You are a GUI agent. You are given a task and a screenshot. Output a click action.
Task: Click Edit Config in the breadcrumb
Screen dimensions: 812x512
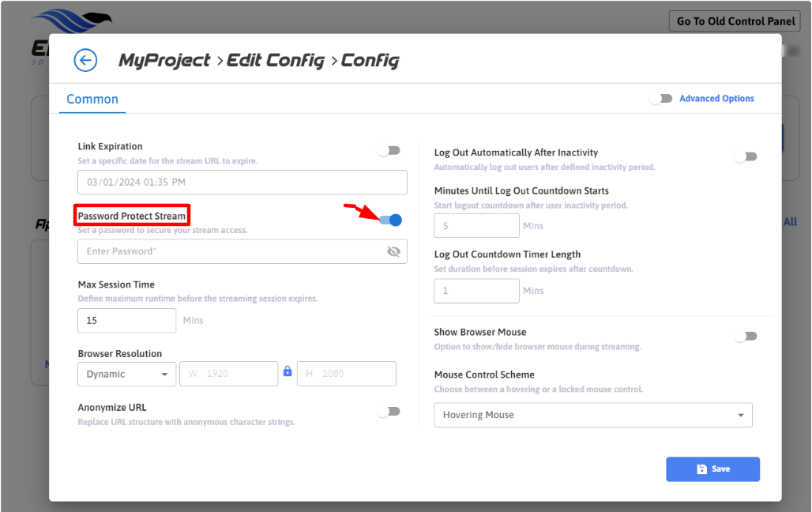click(x=276, y=61)
